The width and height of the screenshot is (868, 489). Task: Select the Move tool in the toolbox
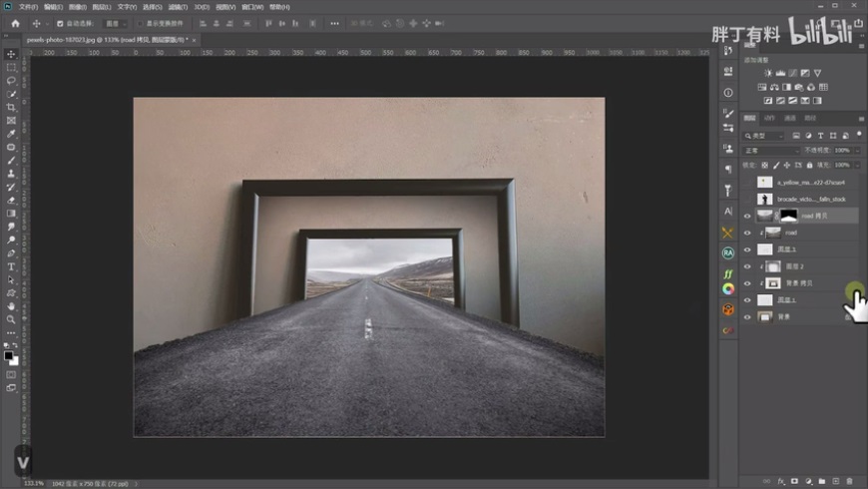(x=12, y=54)
